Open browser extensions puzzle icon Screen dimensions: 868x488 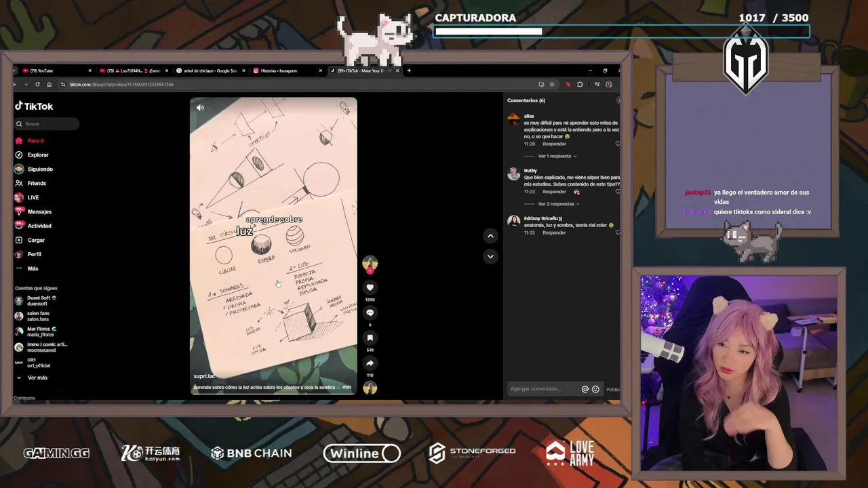tap(580, 84)
